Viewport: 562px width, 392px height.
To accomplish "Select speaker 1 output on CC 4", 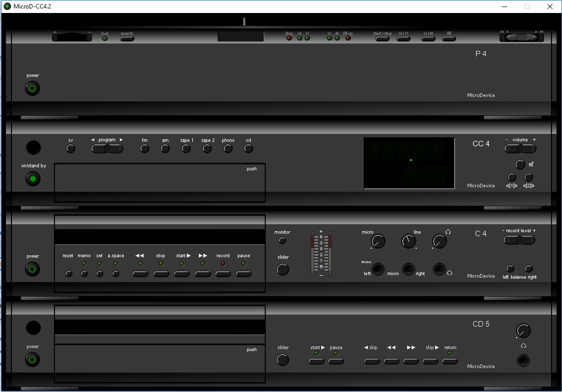I will click(x=512, y=177).
